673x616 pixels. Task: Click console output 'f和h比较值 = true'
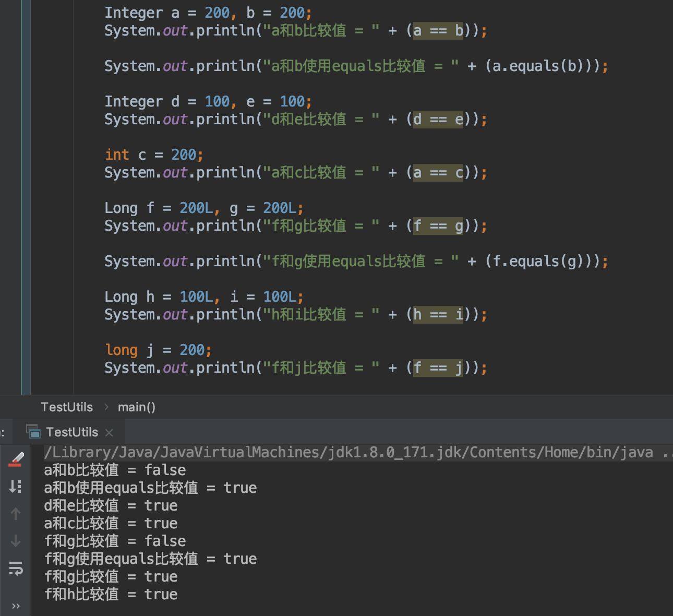(111, 594)
